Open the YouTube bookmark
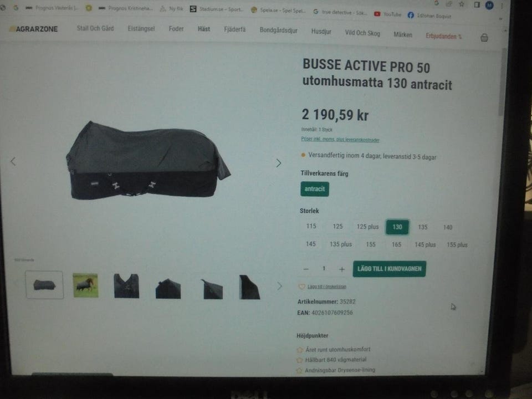This screenshot has width=532, height=399. pyautogui.click(x=387, y=14)
